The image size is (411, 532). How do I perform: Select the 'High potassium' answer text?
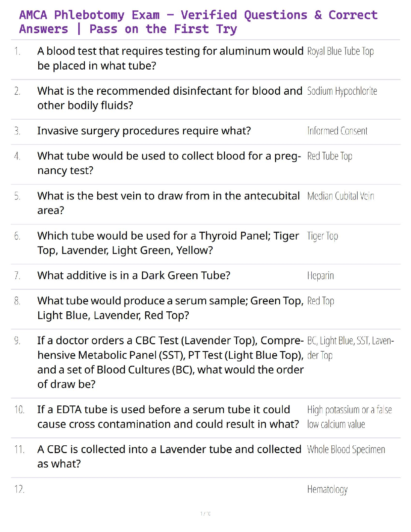pos(350,417)
